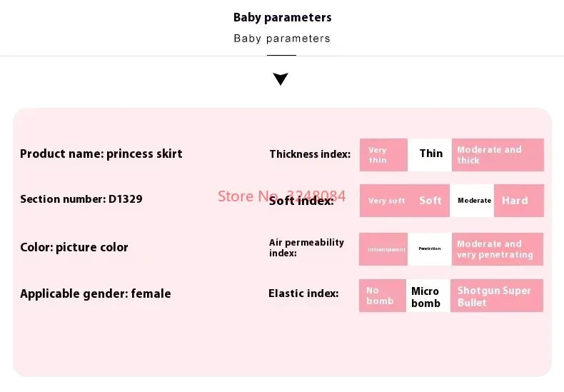Choose the "Hard" softness option

tap(518, 201)
